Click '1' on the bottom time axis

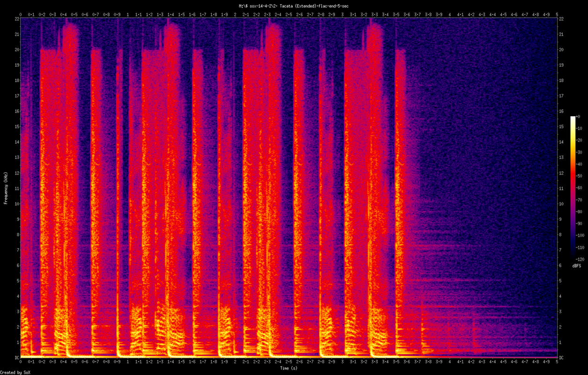[128, 362]
